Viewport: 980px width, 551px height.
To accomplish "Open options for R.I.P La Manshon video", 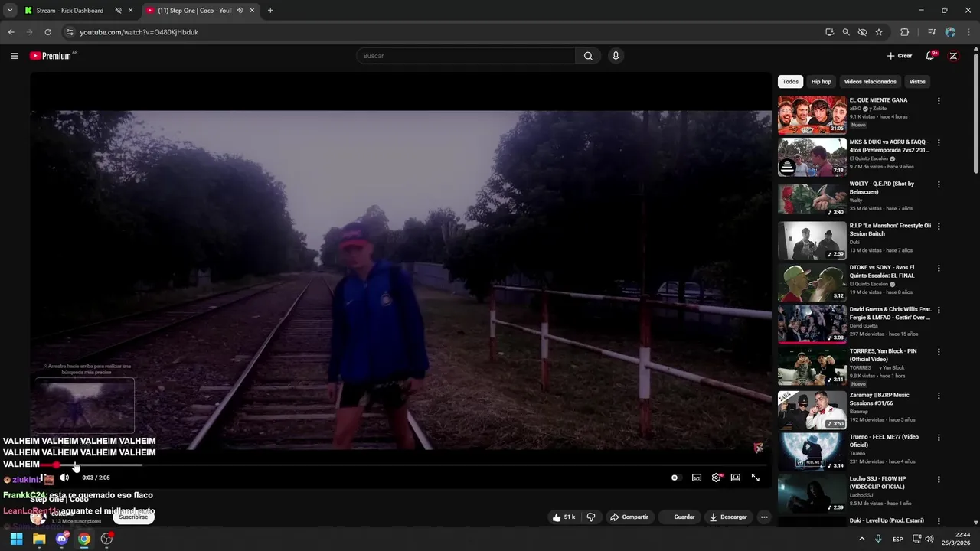I will [x=939, y=227].
